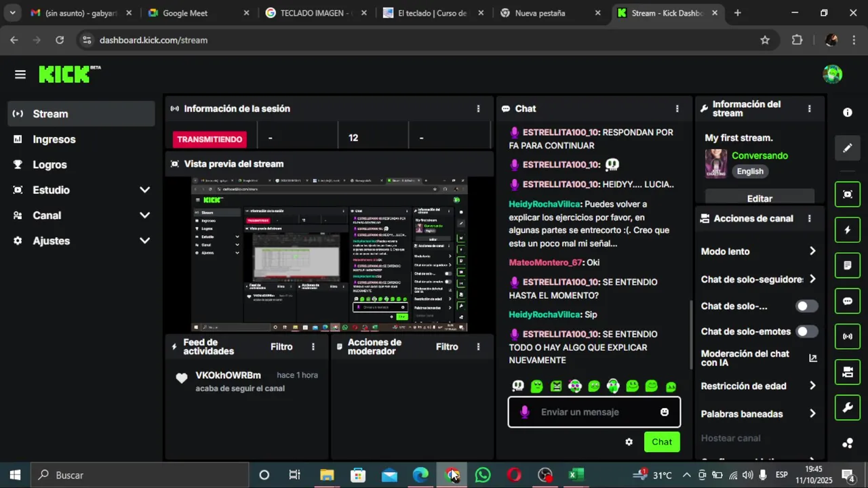Image resolution: width=868 pixels, height=488 pixels.
Task: Toggle the stream preview panel icon in the right sidebar
Action: (x=848, y=195)
